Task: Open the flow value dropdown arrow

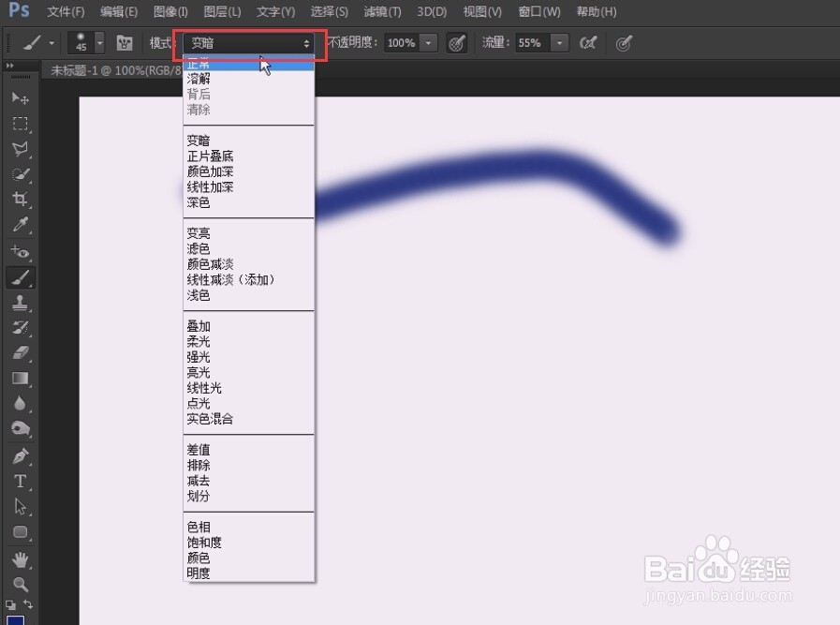Action: (559, 42)
